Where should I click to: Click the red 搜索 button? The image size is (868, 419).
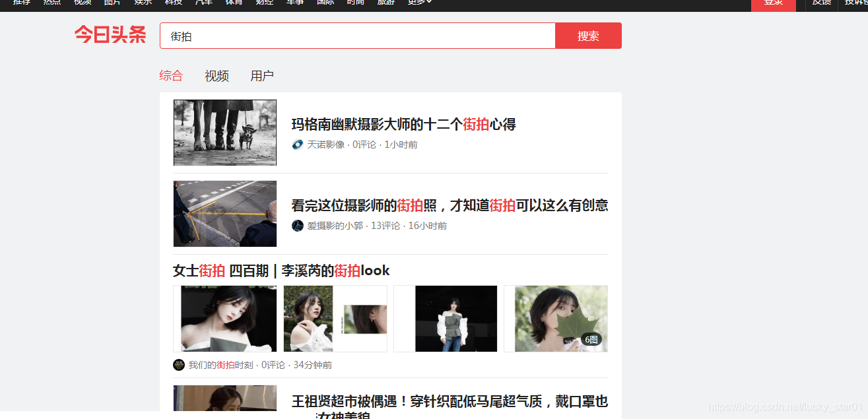pos(588,36)
